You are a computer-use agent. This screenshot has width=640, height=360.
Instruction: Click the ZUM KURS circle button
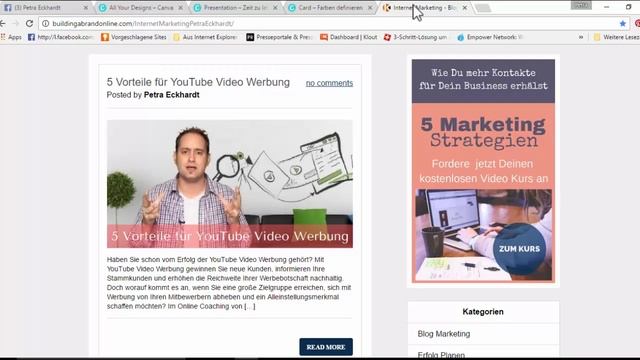pos(519,249)
